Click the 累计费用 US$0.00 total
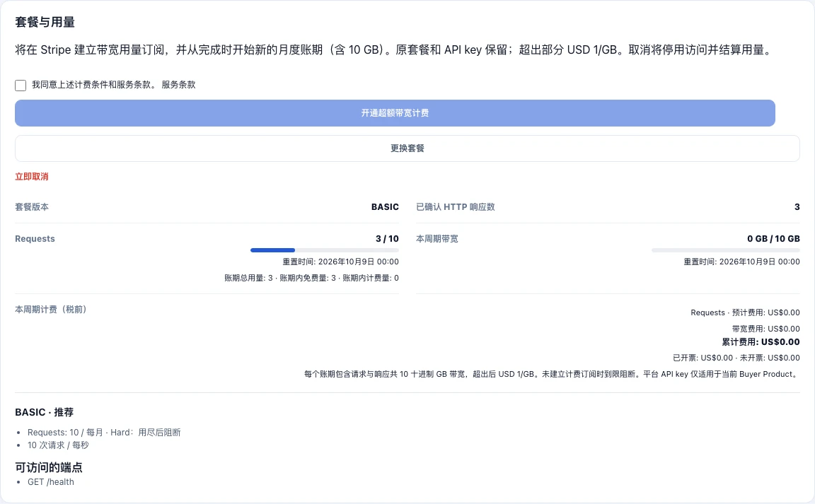Viewport: 815px width, 504px height. 761,342
